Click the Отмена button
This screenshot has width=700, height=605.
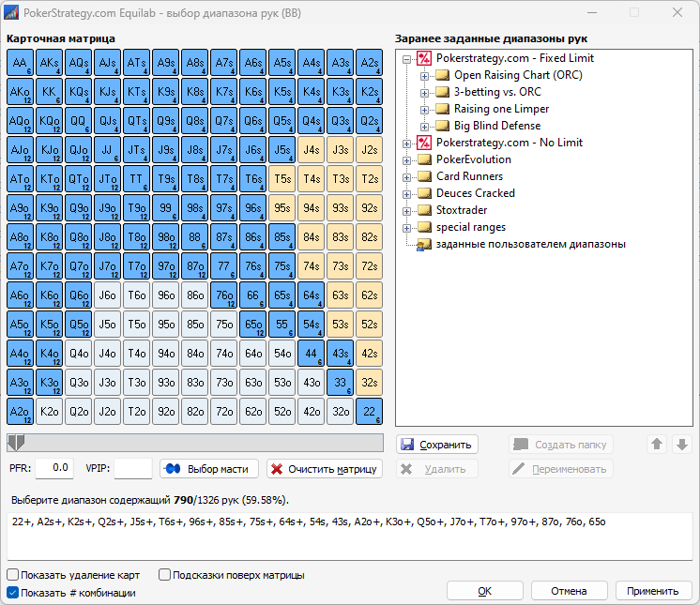pyautogui.click(x=569, y=591)
